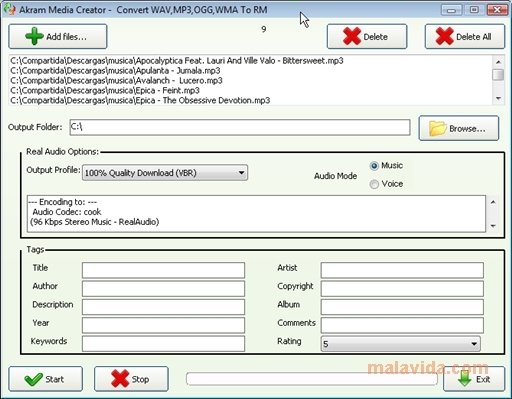Image resolution: width=512 pixels, height=399 pixels.
Task: Click the Title tag field
Action: point(163,270)
